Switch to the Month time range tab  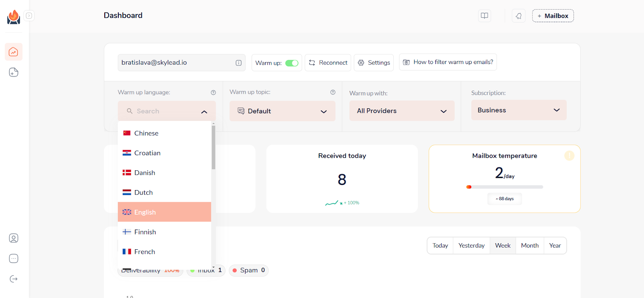pyautogui.click(x=530, y=246)
